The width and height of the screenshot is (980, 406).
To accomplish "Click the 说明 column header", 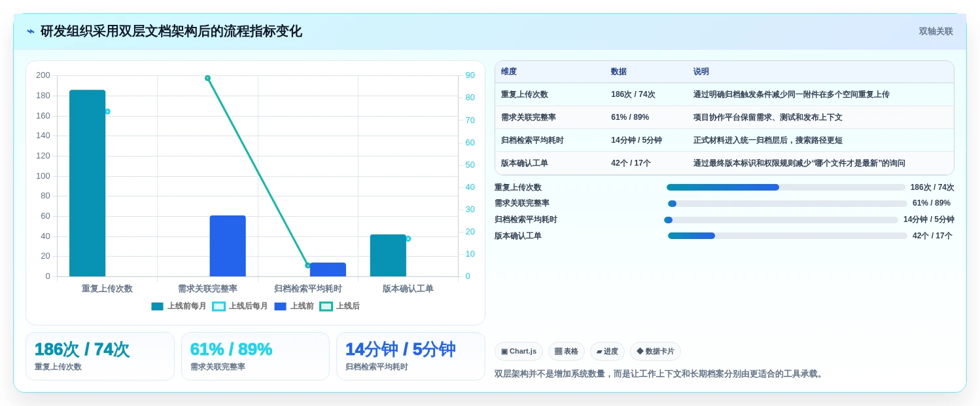I will pyautogui.click(x=701, y=72).
